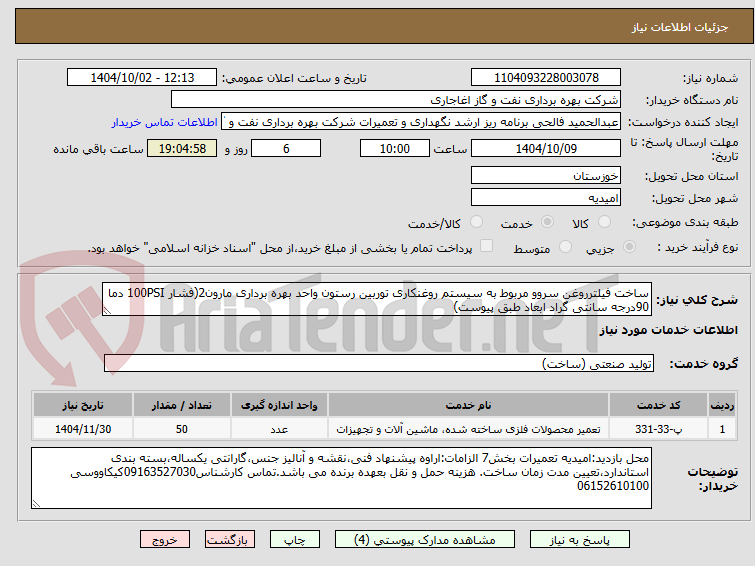Click the deadline date field 1404/10/09
755x566 pixels.
click(x=546, y=148)
